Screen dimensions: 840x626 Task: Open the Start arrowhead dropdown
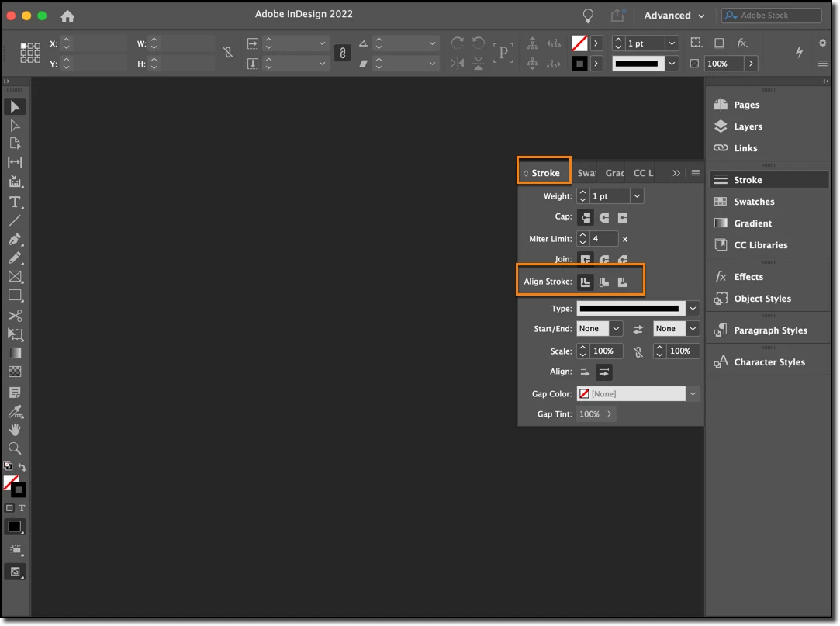pyautogui.click(x=616, y=329)
